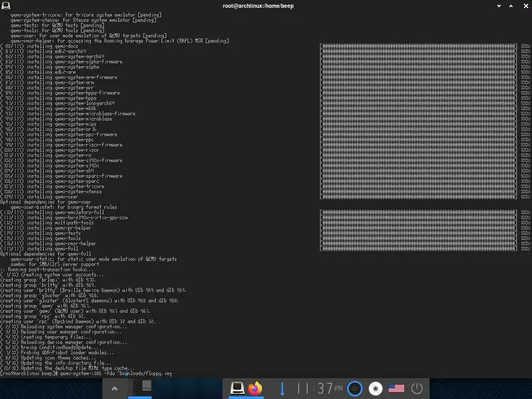Click the 'qemu-tests: for QEMU tests [pending]' line
This screenshot has height=399, width=532.
point(57,25)
